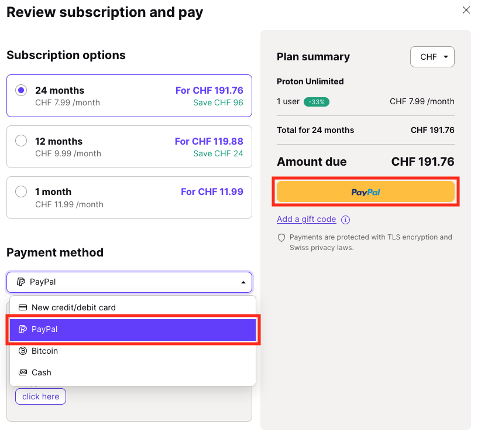Pay with the yellow PayPal button

coord(365,192)
